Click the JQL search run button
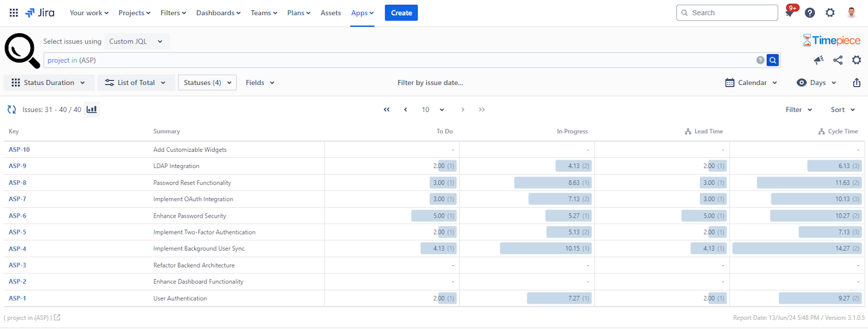 (773, 60)
